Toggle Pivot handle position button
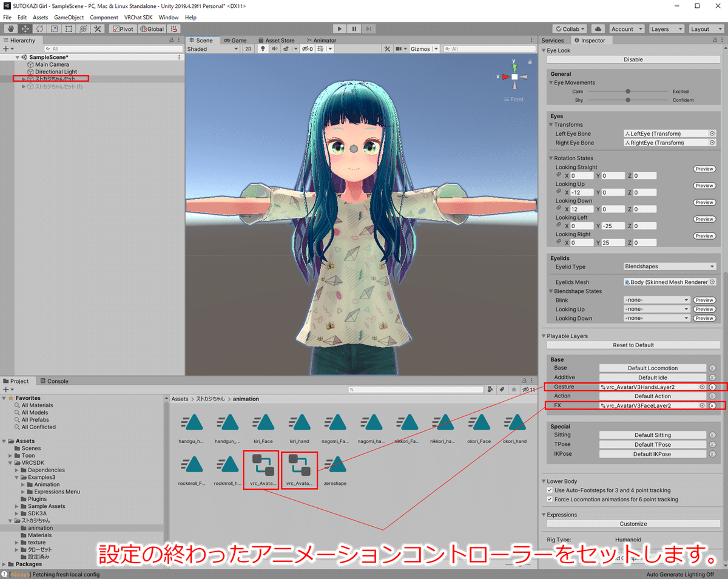The image size is (728, 579). click(123, 29)
